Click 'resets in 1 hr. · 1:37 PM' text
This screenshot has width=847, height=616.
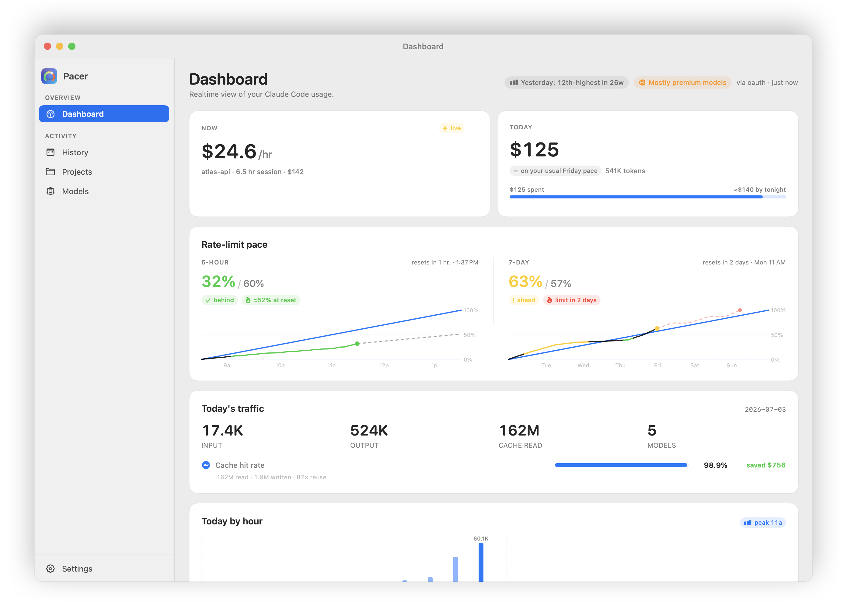click(x=445, y=262)
